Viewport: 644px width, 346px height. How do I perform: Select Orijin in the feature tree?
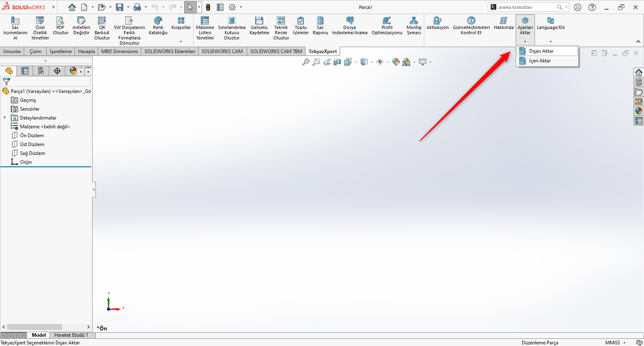[x=26, y=162]
